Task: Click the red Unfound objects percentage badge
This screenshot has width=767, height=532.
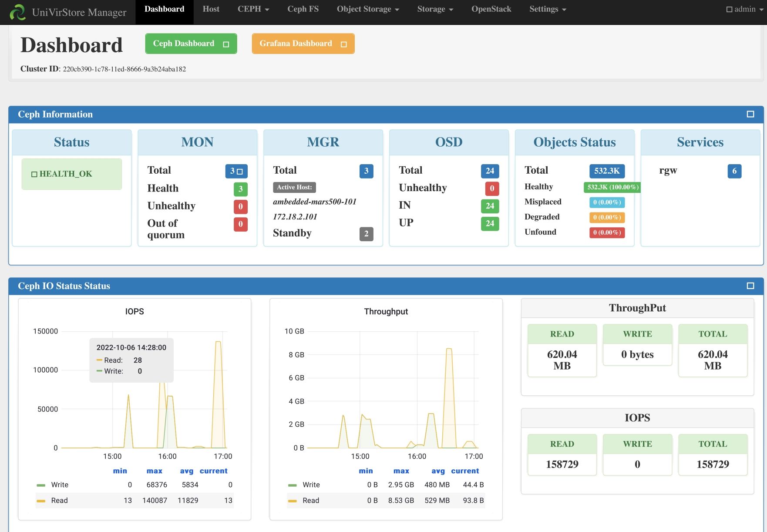Action: click(607, 232)
